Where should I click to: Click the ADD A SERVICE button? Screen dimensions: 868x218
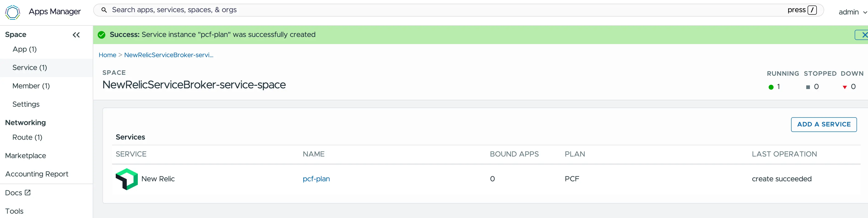(x=823, y=124)
